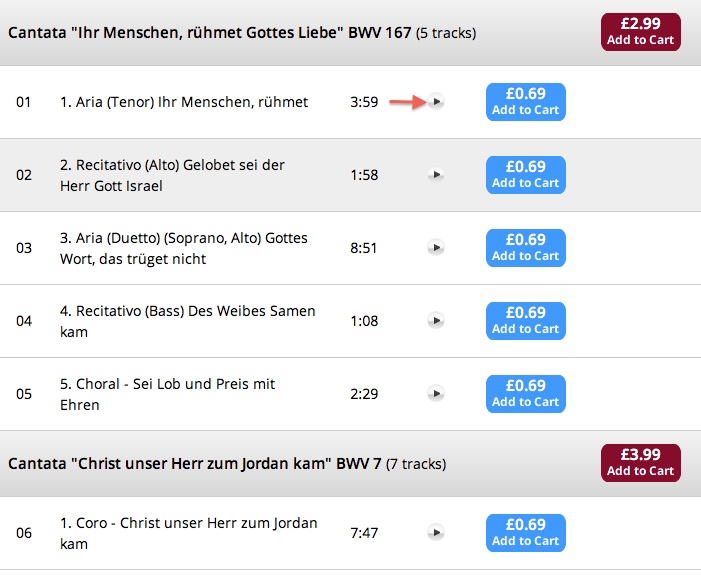Preview track 03 Aria (Duetto)
The width and height of the screenshot is (701, 575).
coord(436,248)
